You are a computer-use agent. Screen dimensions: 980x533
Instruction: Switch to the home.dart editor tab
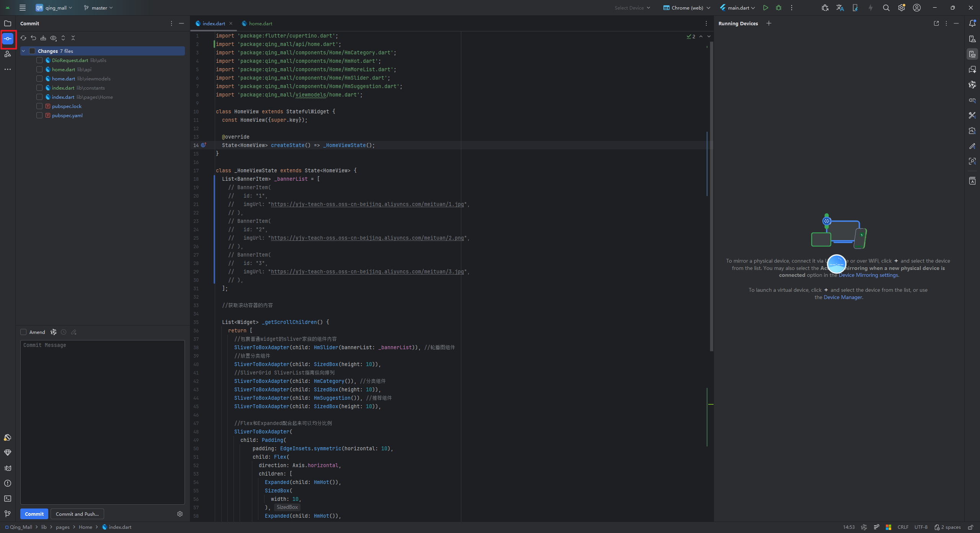[x=260, y=23]
